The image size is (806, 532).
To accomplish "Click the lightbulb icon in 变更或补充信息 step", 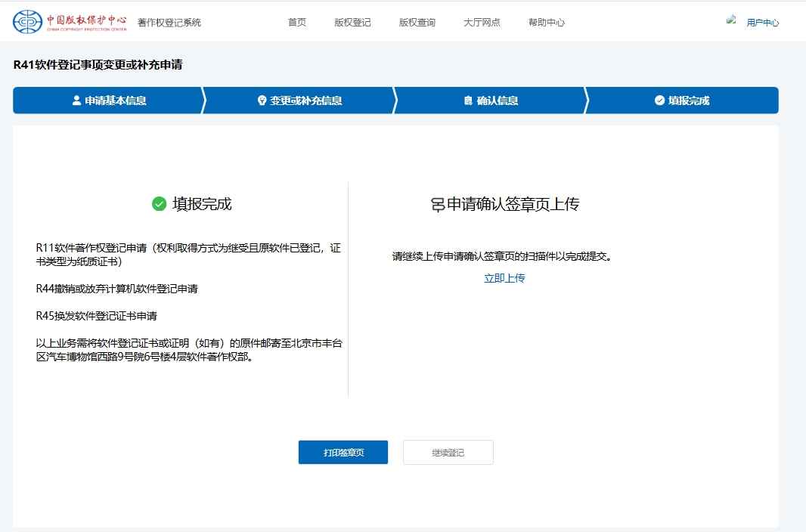I will pos(262,101).
